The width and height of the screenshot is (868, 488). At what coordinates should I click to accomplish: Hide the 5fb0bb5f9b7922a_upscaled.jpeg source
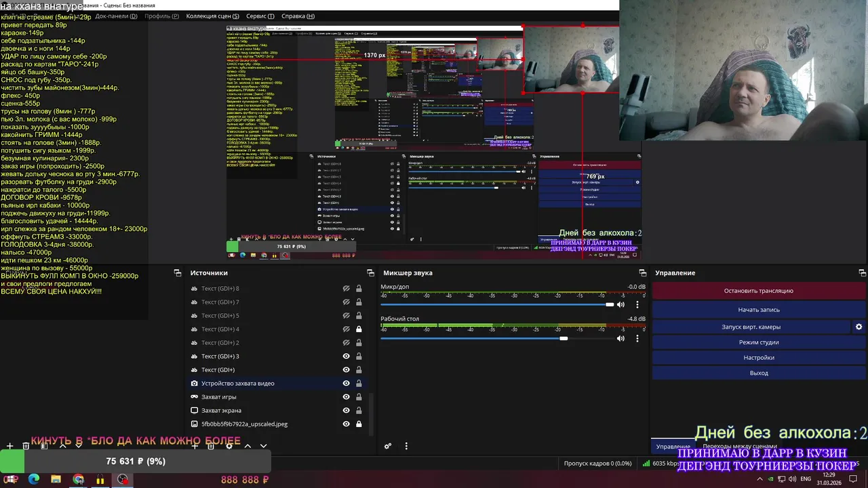[x=346, y=424]
